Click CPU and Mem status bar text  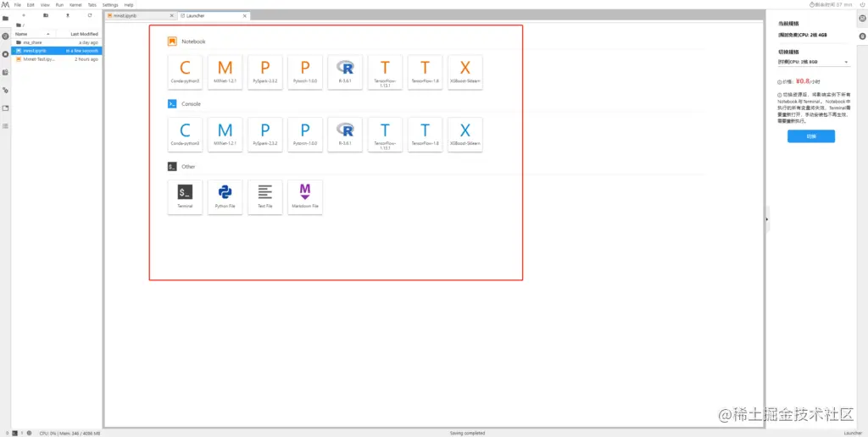70,433
